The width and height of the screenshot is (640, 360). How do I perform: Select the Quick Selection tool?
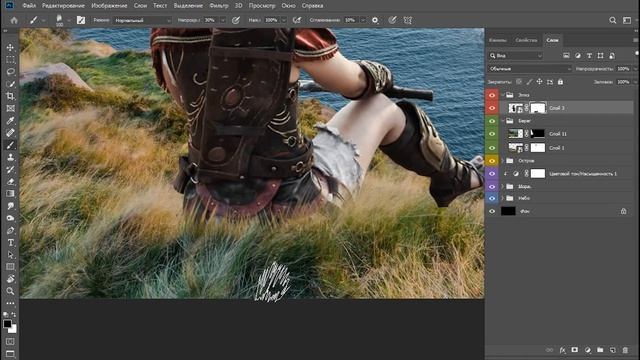10,84
